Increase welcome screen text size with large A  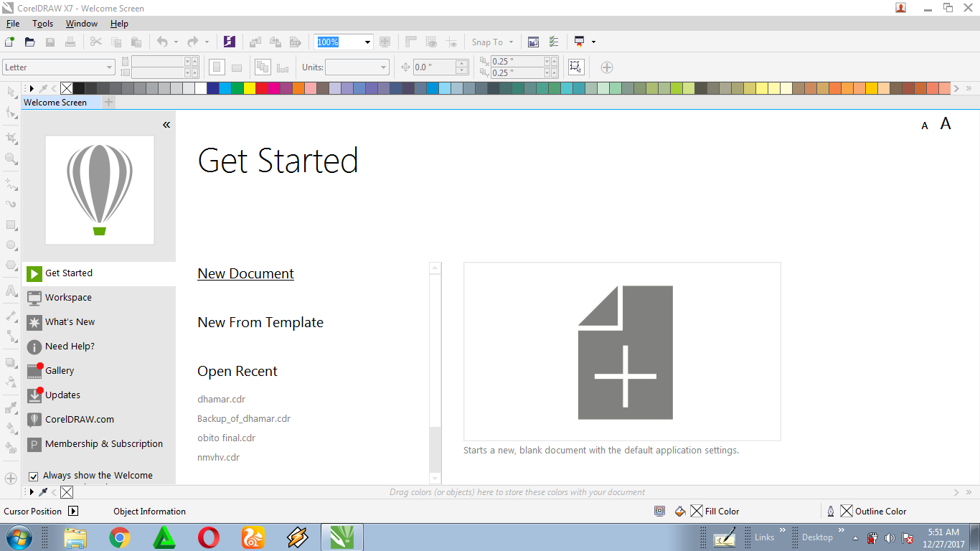(x=946, y=123)
